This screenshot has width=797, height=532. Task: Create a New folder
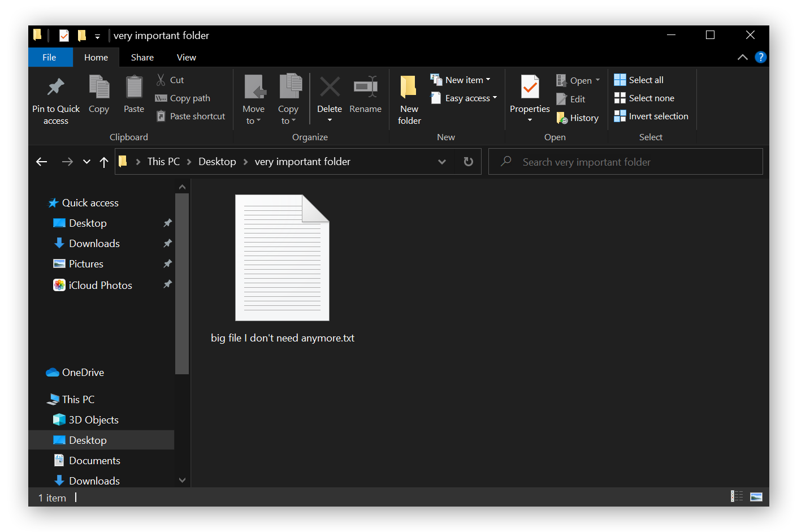pyautogui.click(x=409, y=100)
